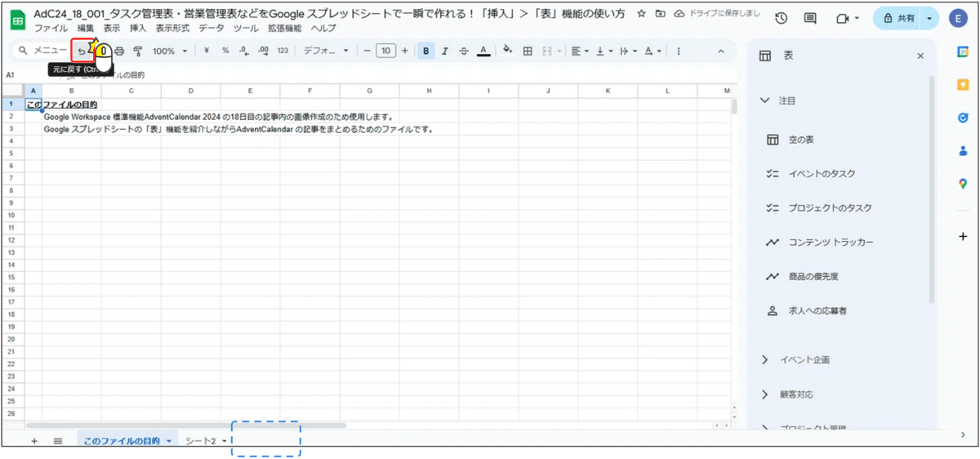Screen dimensions: 980x459
Task: Format cell as yen currency
Action: click(207, 51)
